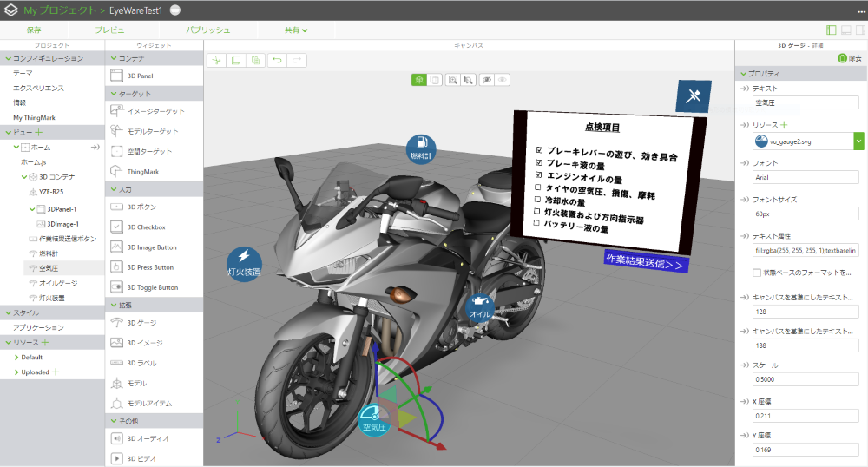Image resolution: width=868 pixels, height=467 pixels.
Task: Click the テキスト input field showing 空気圧
Action: pos(805,102)
